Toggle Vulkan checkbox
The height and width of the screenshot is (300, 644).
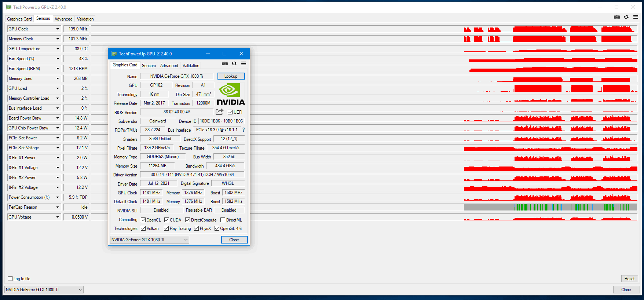coord(143,228)
